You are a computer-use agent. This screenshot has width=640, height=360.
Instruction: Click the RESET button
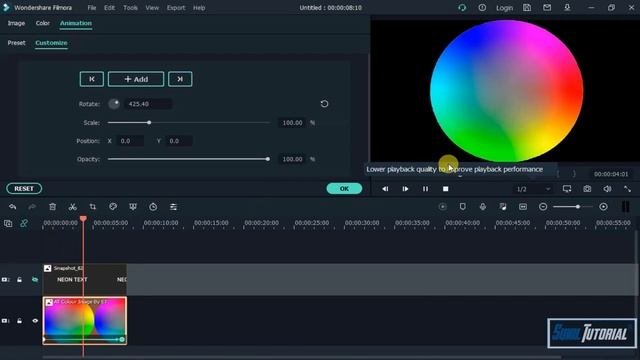tap(24, 189)
